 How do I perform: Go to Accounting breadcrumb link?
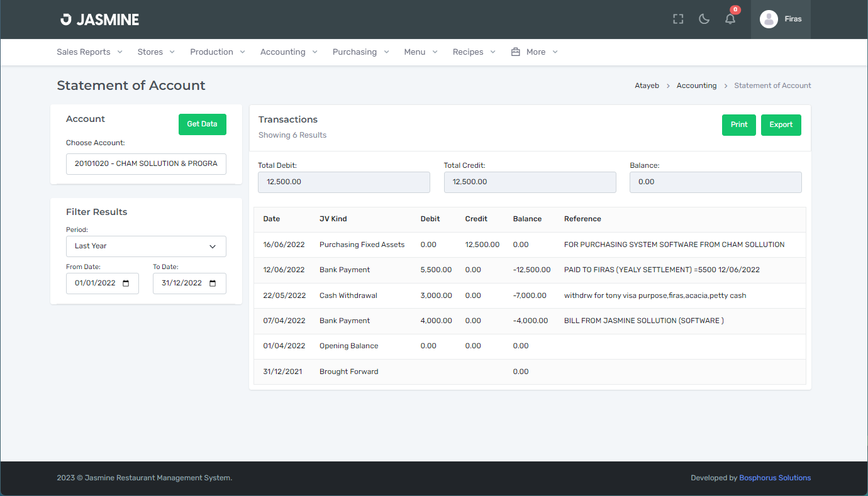coord(696,85)
